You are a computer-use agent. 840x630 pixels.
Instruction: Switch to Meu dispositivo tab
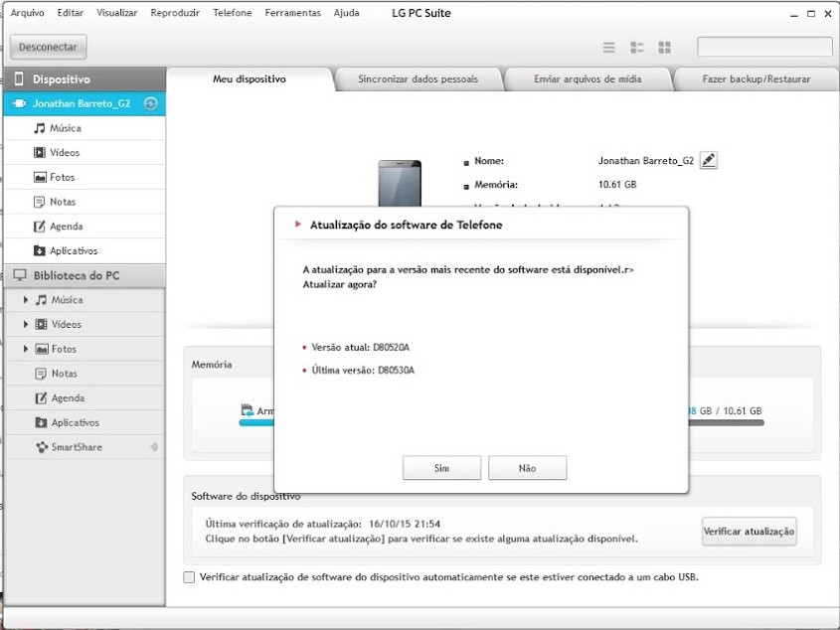[x=250, y=79]
